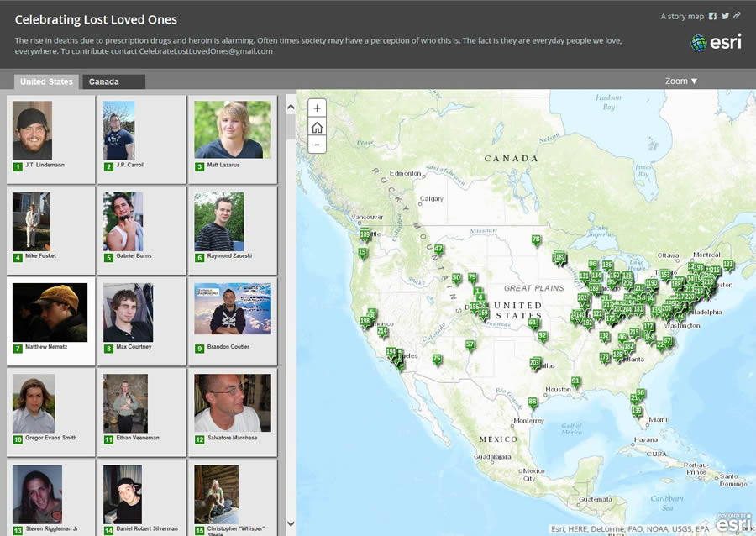Reset map with the home button
This screenshot has width=756, height=536.
[x=317, y=127]
